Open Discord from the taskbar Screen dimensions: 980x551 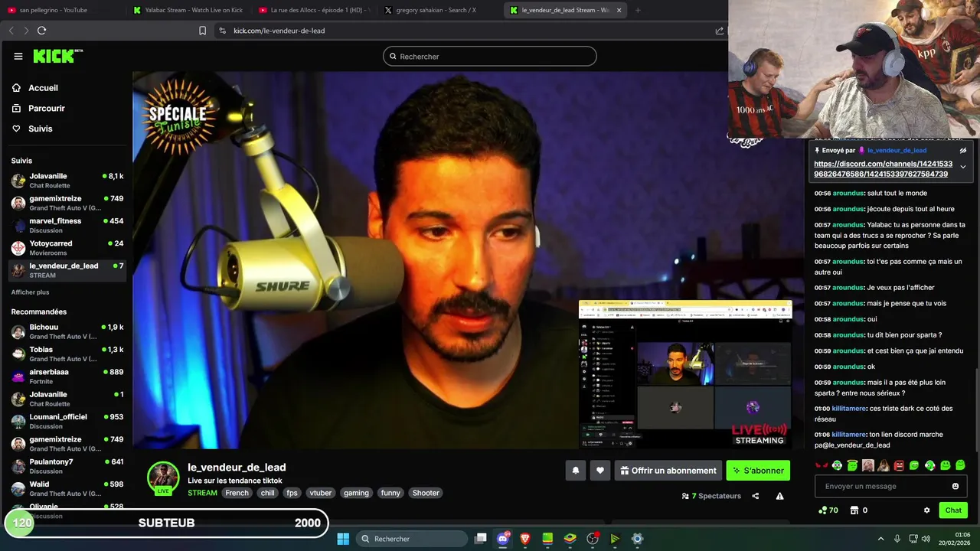pyautogui.click(x=503, y=539)
